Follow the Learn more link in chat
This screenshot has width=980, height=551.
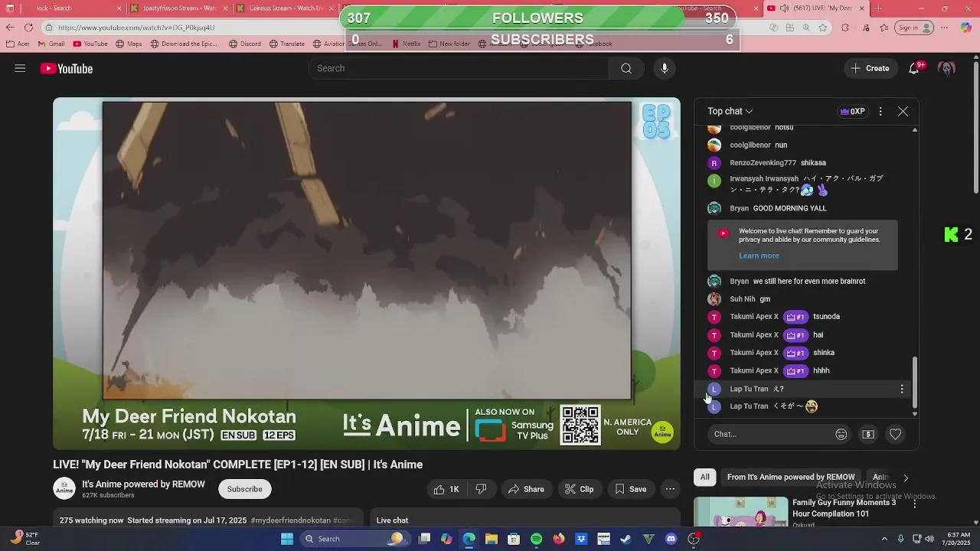(x=759, y=256)
